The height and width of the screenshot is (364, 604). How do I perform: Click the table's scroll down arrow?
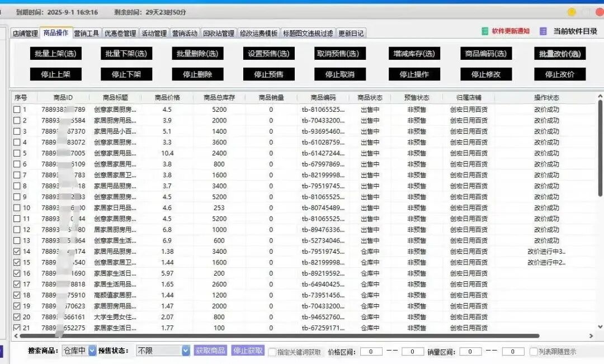pos(600,327)
